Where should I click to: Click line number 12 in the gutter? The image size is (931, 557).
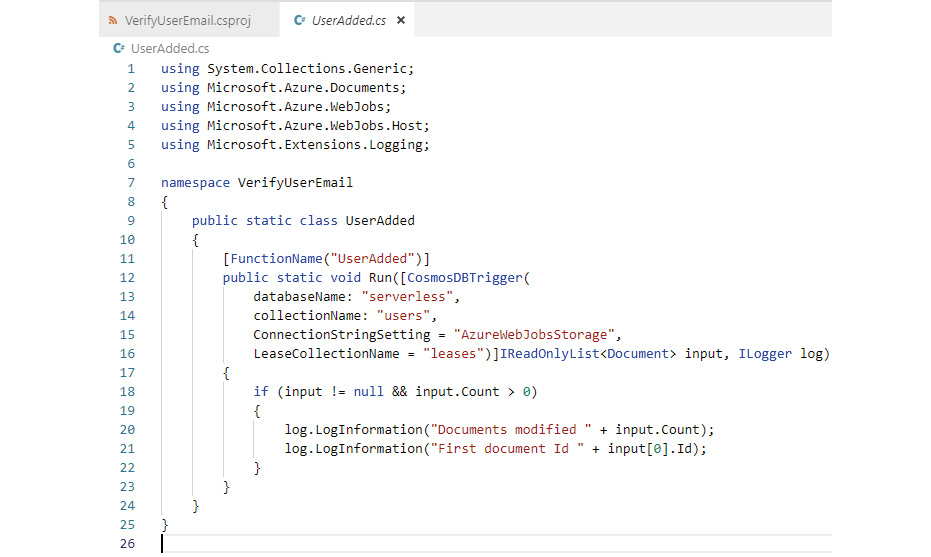(x=127, y=278)
